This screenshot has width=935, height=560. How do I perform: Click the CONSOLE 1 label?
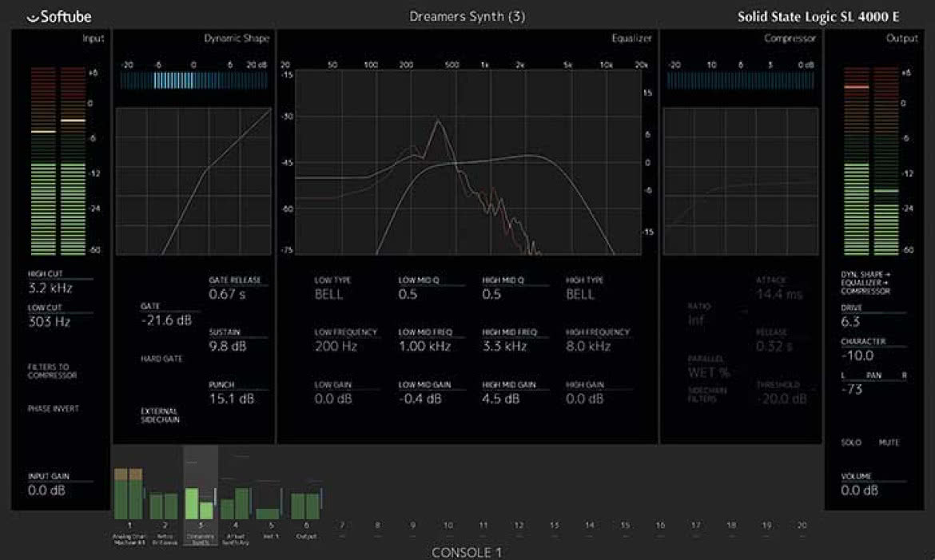click(x=467, y=553)
